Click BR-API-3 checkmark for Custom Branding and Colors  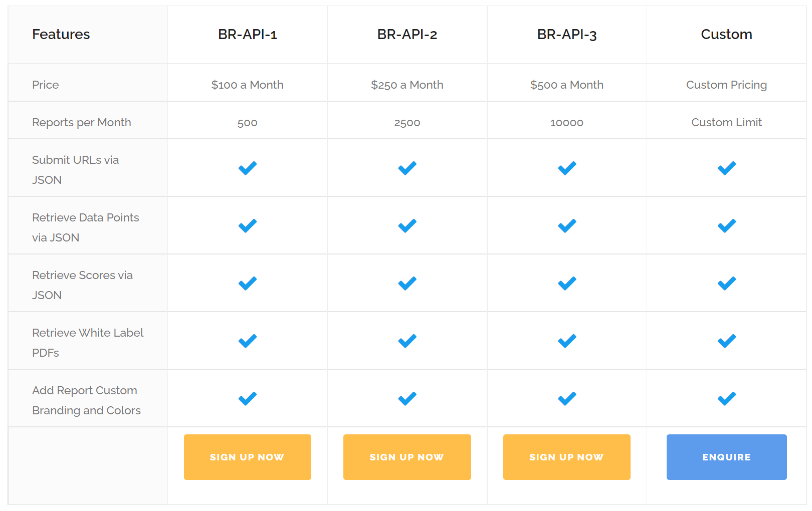(x=567, y=398)
